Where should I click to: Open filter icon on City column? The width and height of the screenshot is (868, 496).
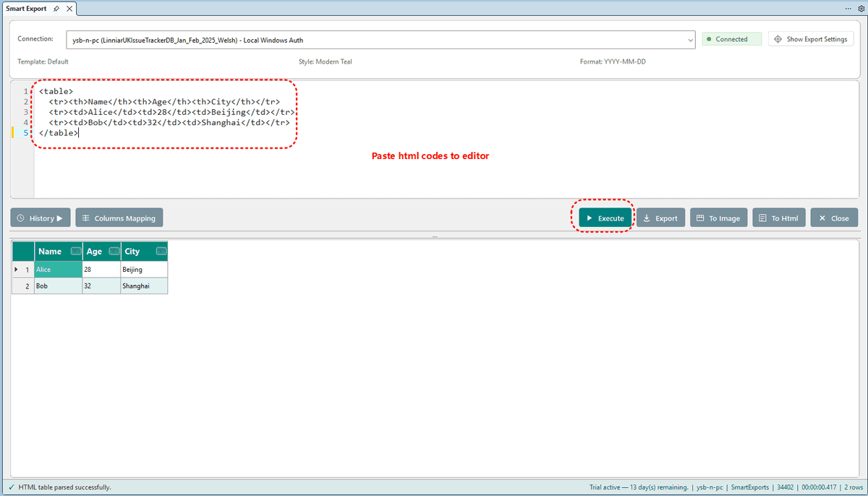click(161, 252)
